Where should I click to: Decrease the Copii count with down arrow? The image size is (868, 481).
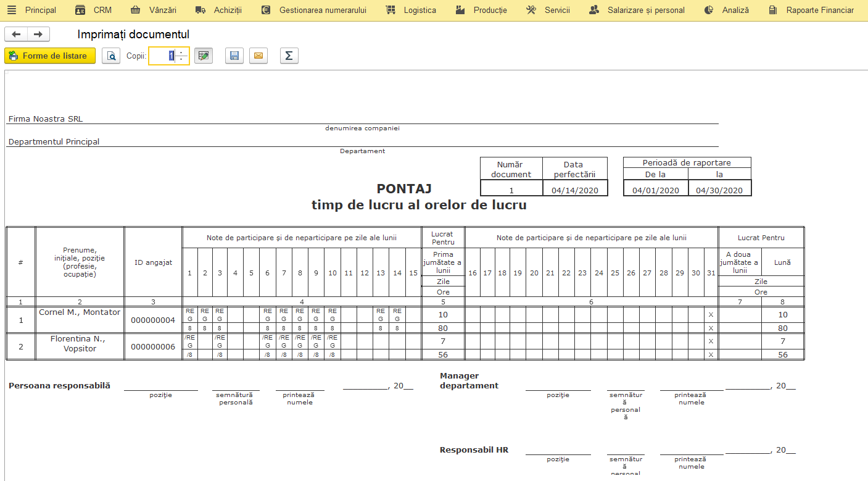181,60
